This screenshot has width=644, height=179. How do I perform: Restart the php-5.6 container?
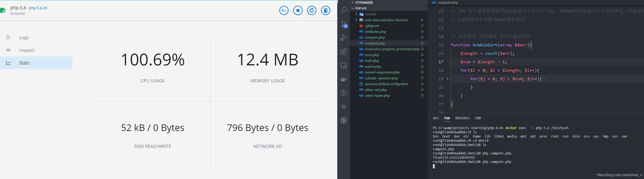311,11
